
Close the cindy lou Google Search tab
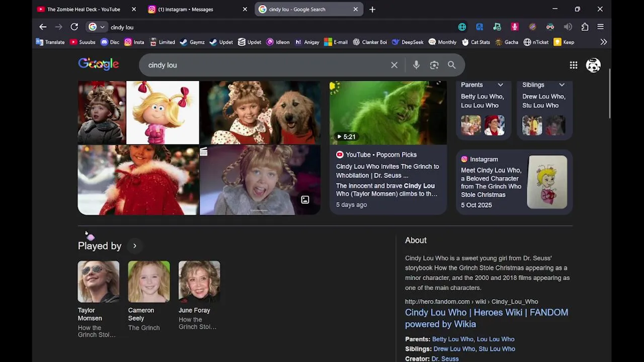click(x=356, y=9)
